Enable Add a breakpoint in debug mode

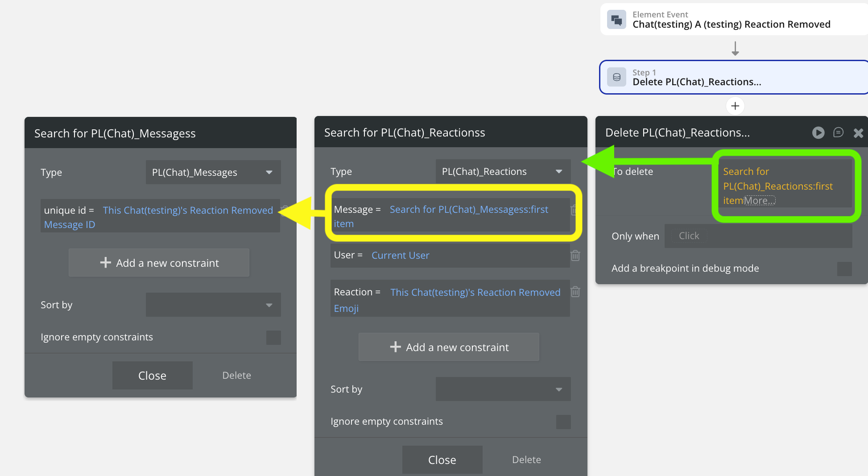[x=844, y=269]
